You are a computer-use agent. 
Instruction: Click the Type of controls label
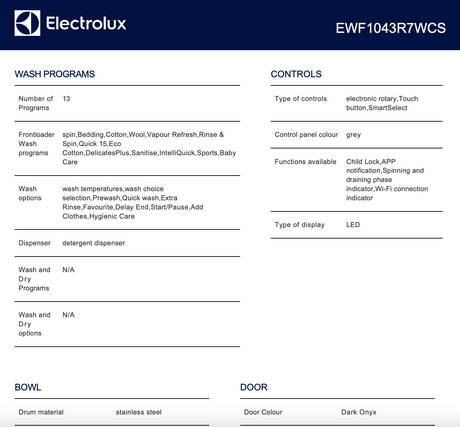[x=301, y=99]
